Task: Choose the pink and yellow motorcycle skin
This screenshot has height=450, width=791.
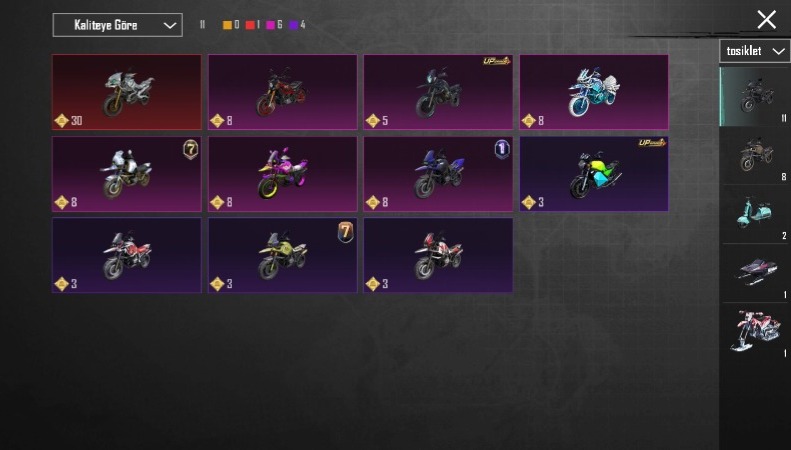Action: tap(282, 174)
